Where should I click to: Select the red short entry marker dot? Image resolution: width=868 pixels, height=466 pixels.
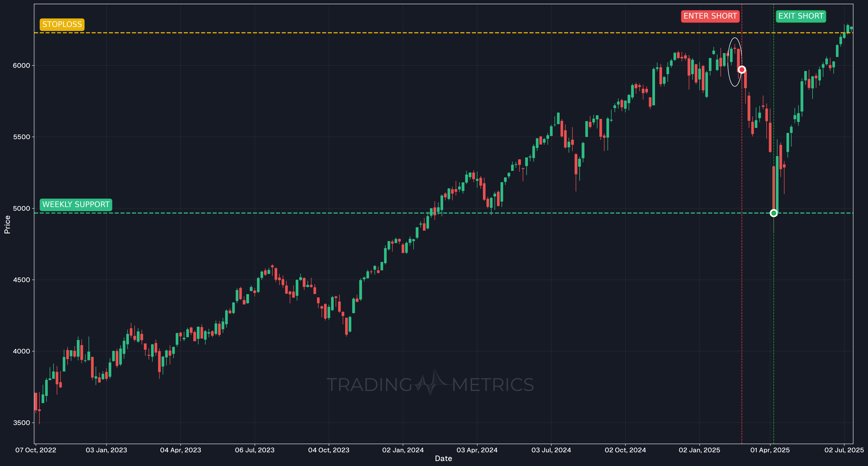[742, 70]
